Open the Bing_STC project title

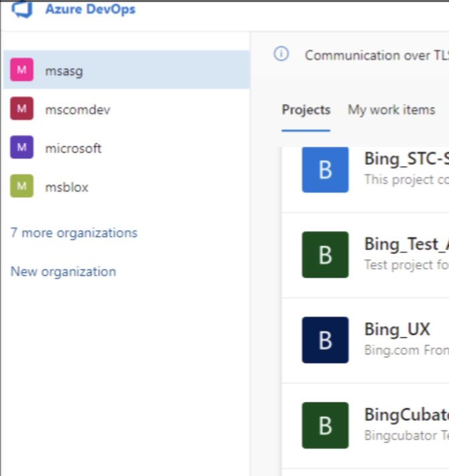407,159
